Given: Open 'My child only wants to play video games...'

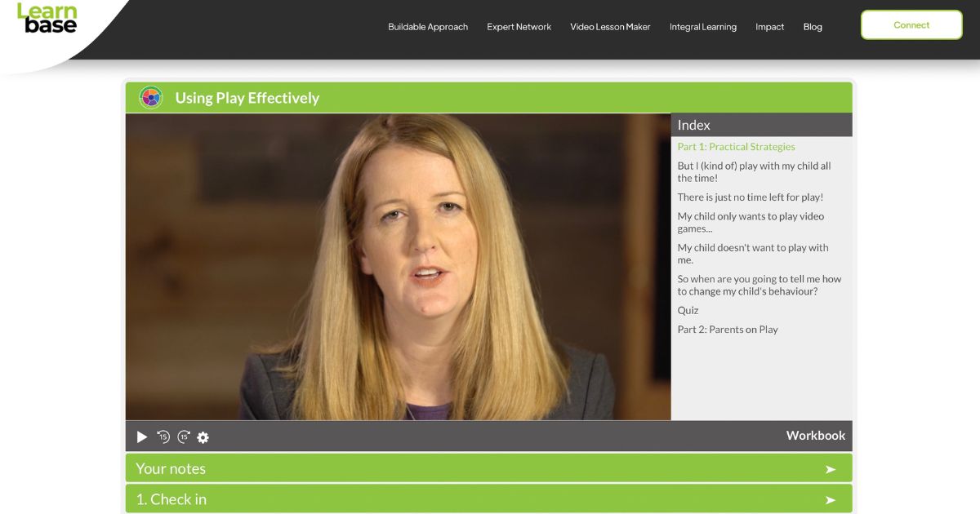Looking at the screenshot, I should [750, 222].
